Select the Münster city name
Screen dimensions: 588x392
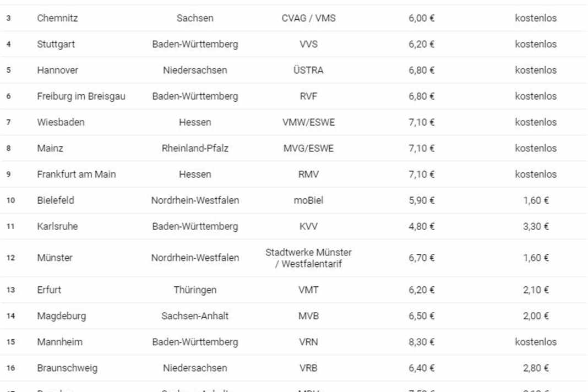click(55, 258)
